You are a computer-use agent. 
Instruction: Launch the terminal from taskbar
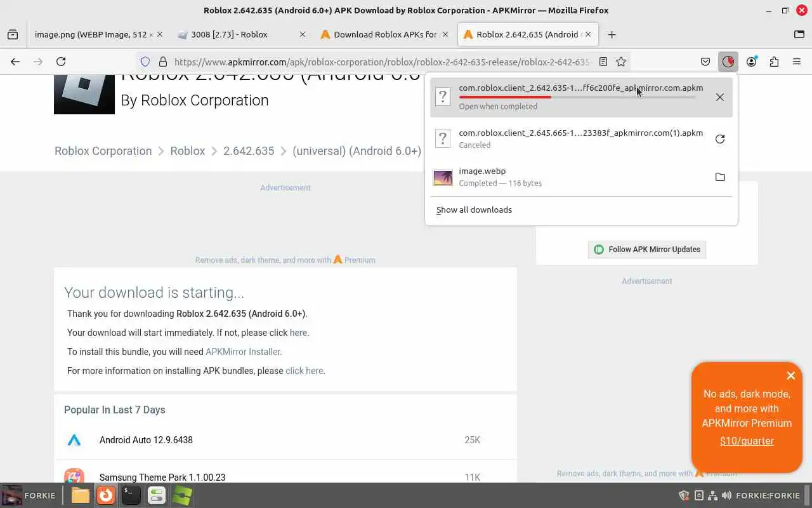tap(131, 495)
